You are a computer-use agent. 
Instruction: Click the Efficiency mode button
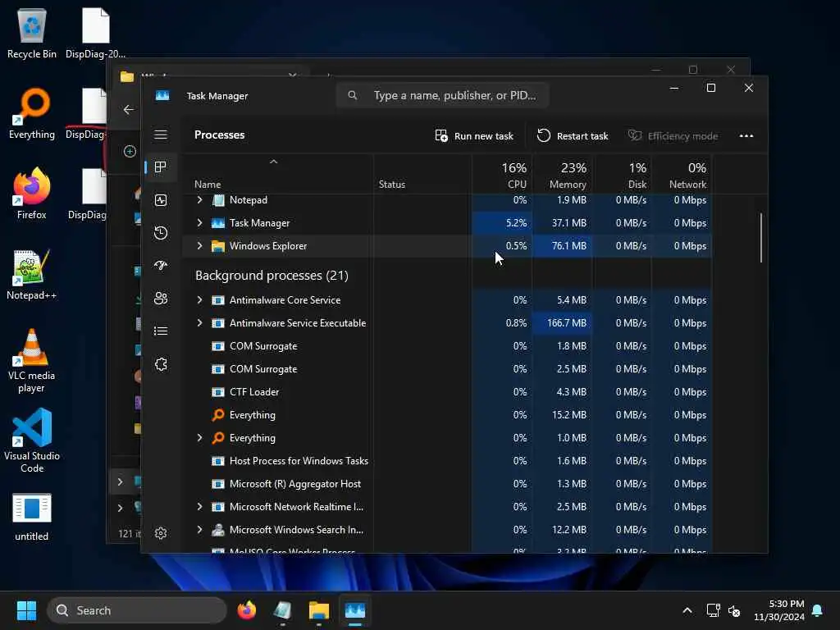673,136
